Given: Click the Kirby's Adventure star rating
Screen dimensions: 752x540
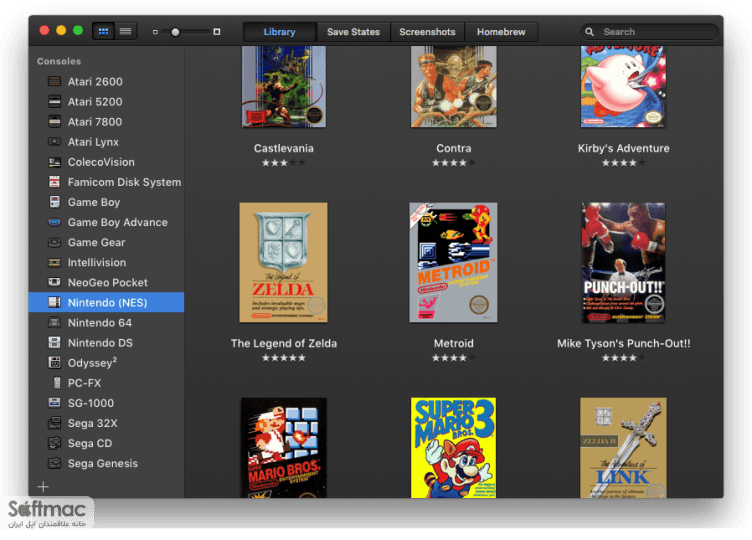Looking at the screenshot, I should tap(623, 163).
